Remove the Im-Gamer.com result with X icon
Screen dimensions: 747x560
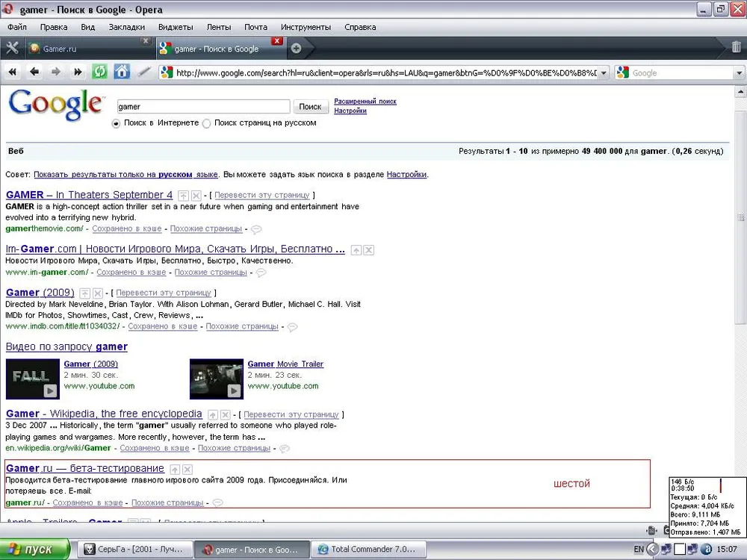pyautogui.click(x=368, y=250)
